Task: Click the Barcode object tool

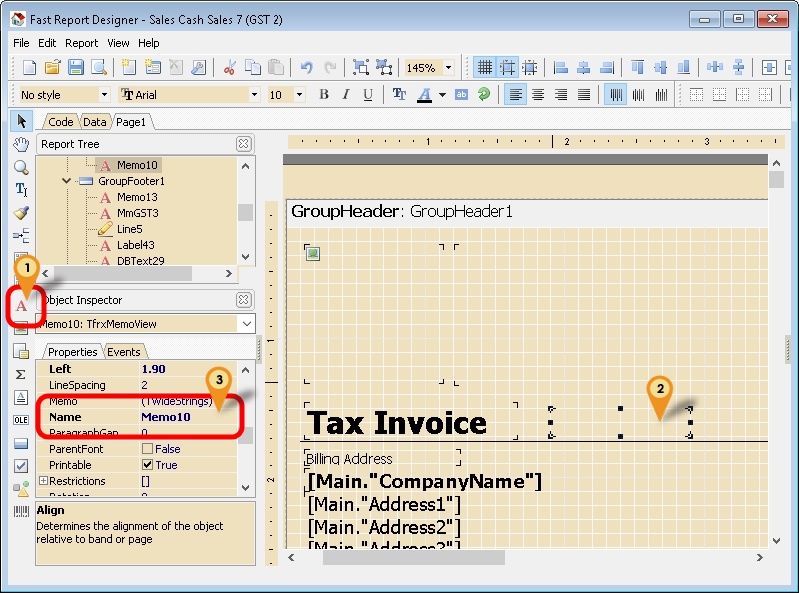Action: 21,512
